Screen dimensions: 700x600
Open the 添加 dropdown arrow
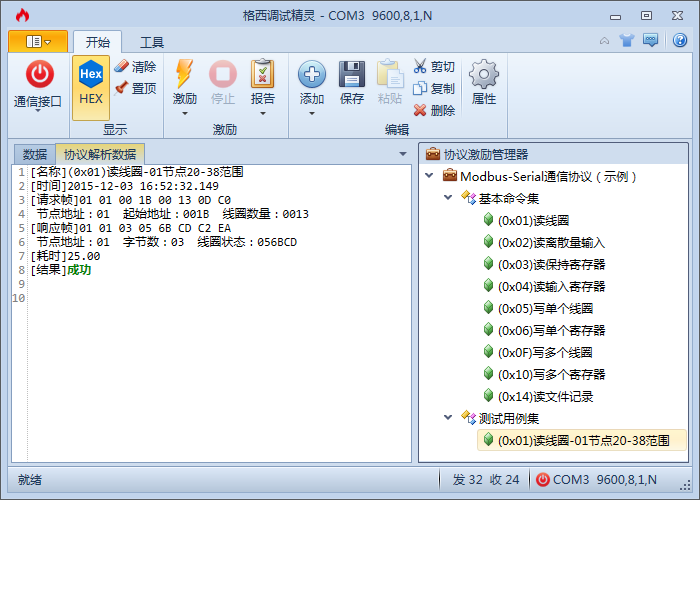click(312, 114)
